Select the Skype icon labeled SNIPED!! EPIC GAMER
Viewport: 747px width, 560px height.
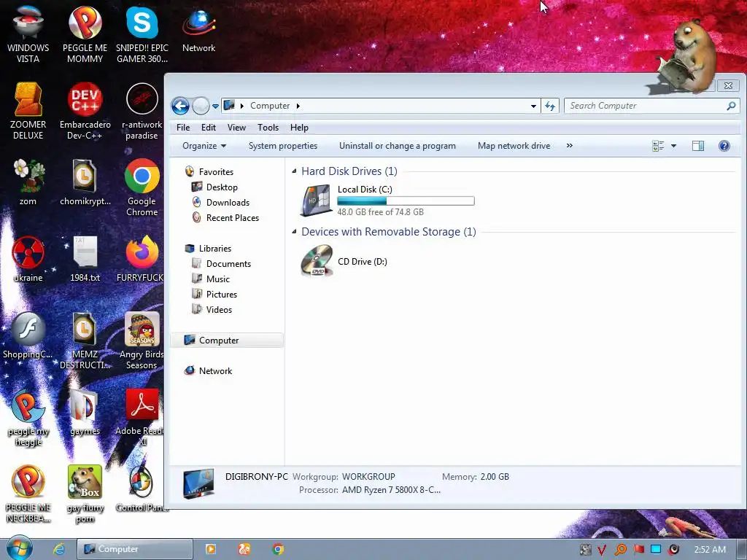[x=142, y=34]
